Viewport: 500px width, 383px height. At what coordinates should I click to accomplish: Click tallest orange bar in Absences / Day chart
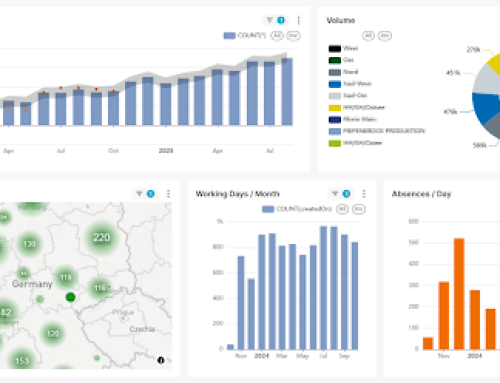point(459,294)
